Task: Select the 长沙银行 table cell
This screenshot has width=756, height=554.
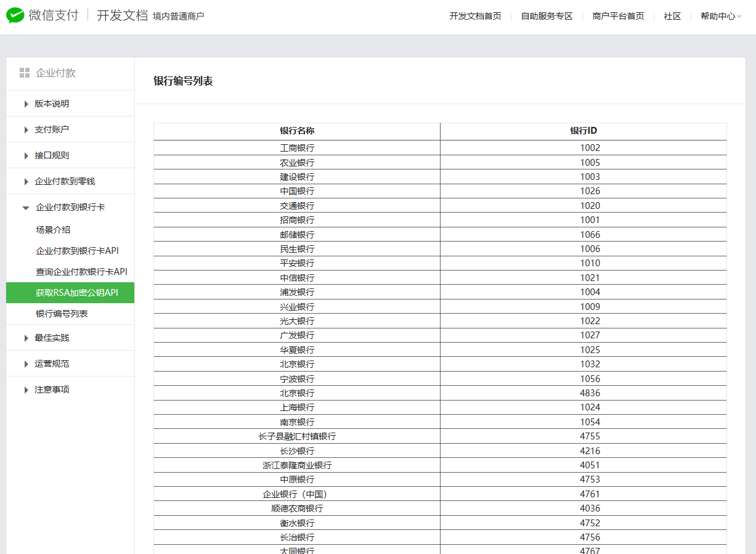Action: pos(297,451)
